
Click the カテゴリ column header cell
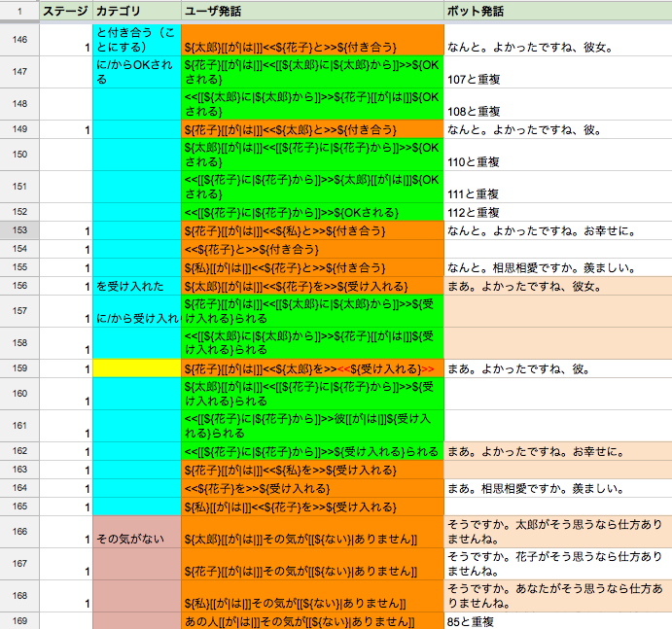pyautogui.click(x=137, y=11)
